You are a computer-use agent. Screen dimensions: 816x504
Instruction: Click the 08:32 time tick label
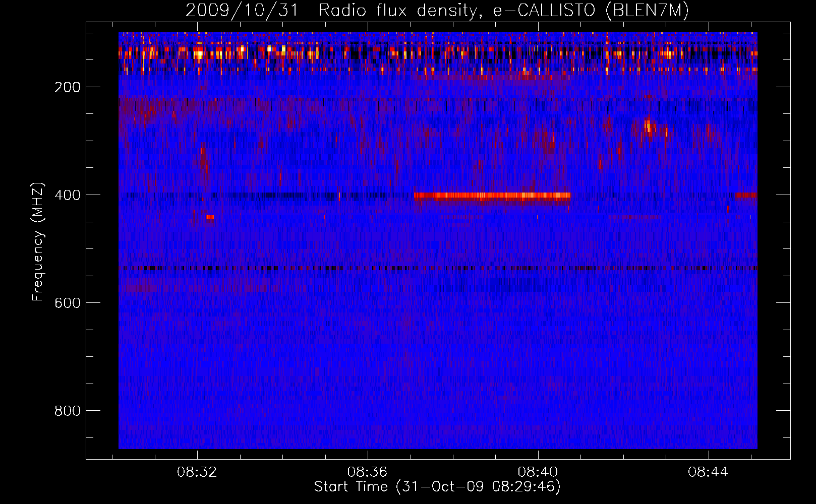click(x=197, y=472)
